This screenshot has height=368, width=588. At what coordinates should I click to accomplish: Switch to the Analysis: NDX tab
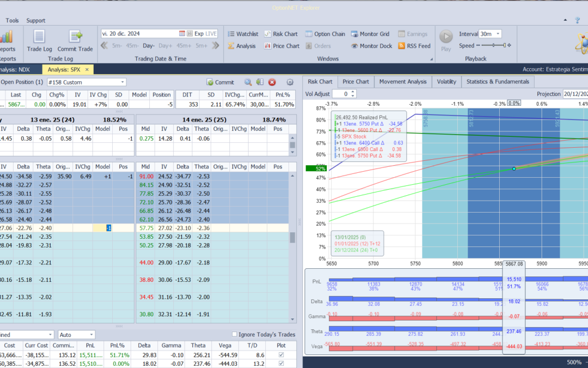(16, 69)
